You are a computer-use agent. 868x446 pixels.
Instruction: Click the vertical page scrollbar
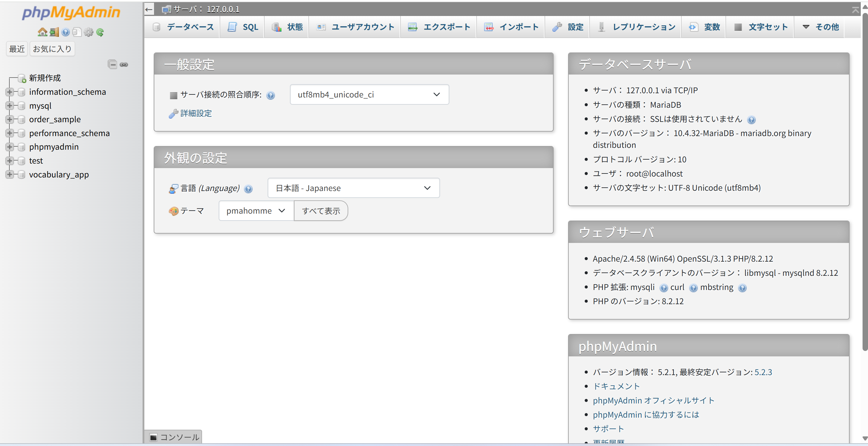tap(865, 182)
